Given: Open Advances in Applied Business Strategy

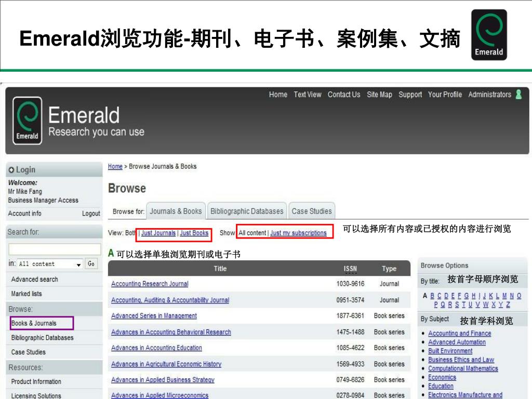Looking at the screenshot, I should pos(163,380).
